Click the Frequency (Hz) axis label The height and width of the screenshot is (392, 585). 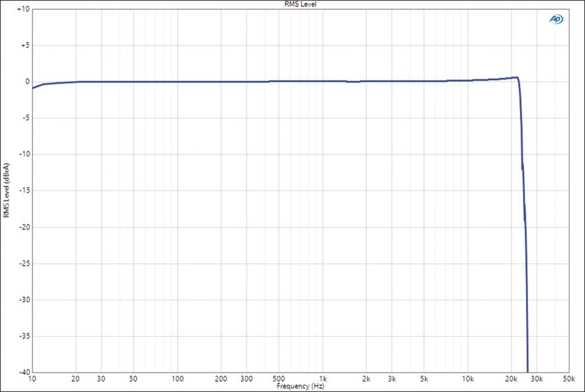pos(300,386)
